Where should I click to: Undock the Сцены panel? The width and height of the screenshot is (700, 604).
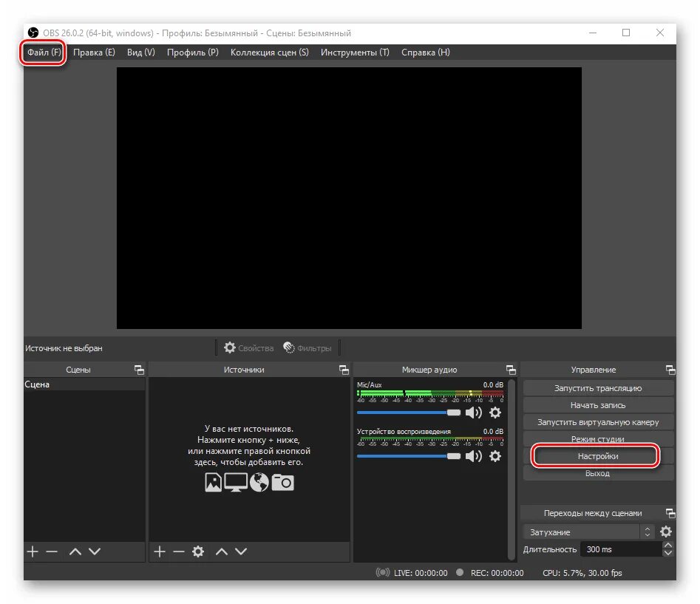click(139, 370)
